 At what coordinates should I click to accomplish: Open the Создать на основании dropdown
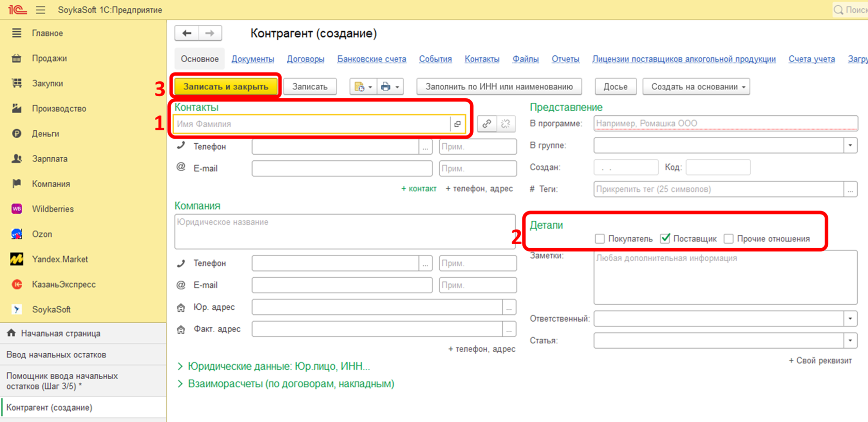(x=696, y=87)
